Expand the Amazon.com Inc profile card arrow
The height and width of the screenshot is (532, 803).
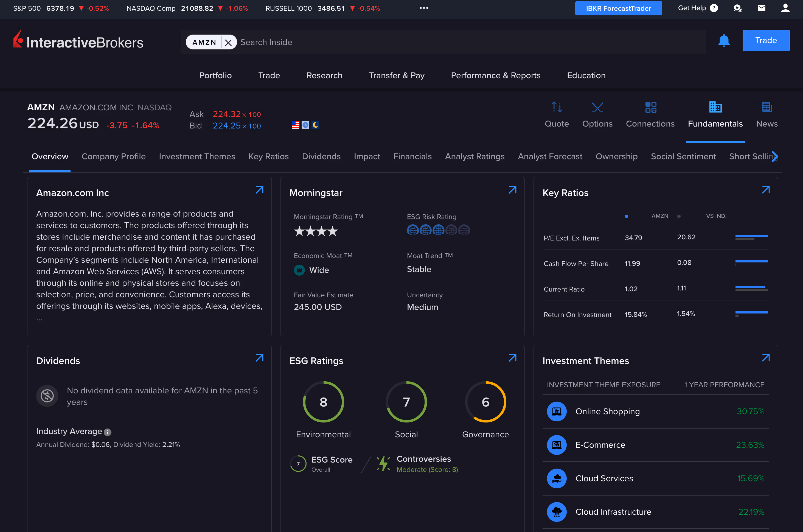point(259,190)
